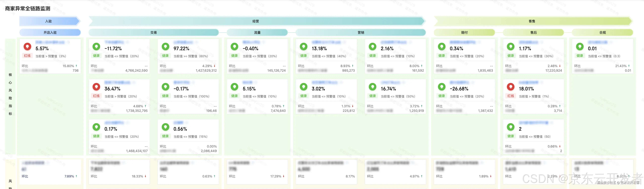Click the 红线 status tag under 5.57%
Viewport: 644px width, 189px height.
27,56
